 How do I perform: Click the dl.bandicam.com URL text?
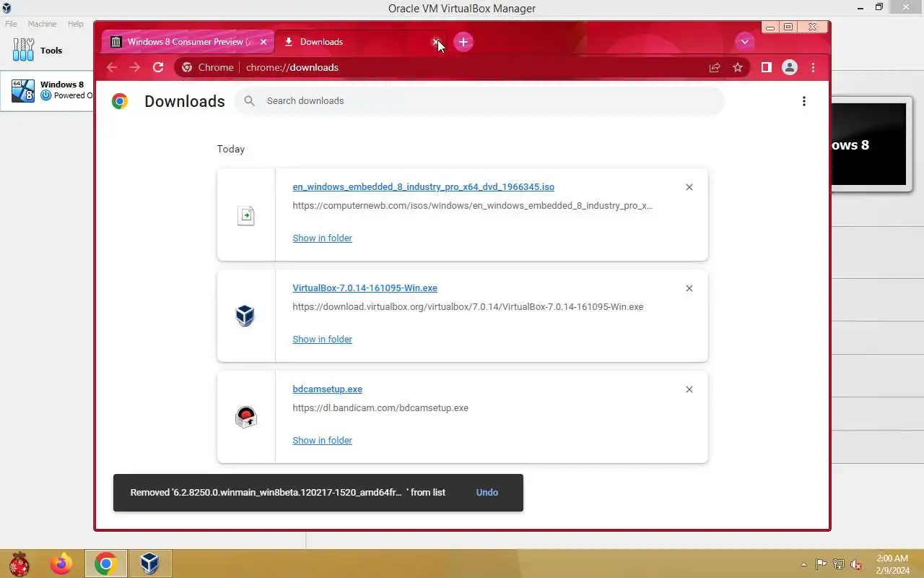[380, 407]
